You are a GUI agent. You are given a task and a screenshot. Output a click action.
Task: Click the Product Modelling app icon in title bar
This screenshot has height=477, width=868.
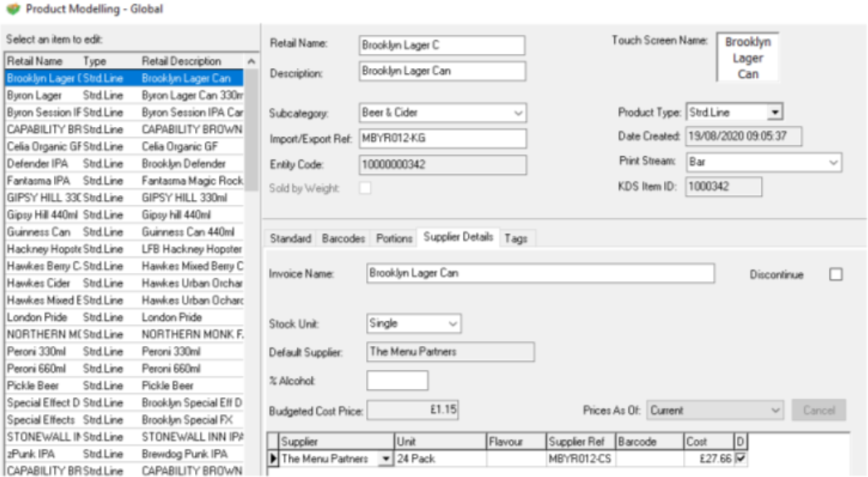pos(12,9)
